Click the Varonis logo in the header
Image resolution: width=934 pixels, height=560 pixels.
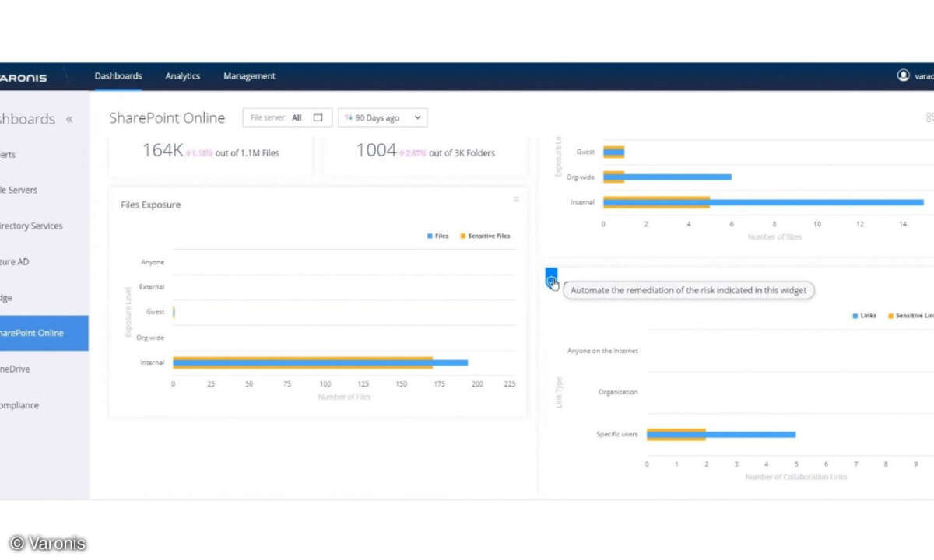(23, 77)
